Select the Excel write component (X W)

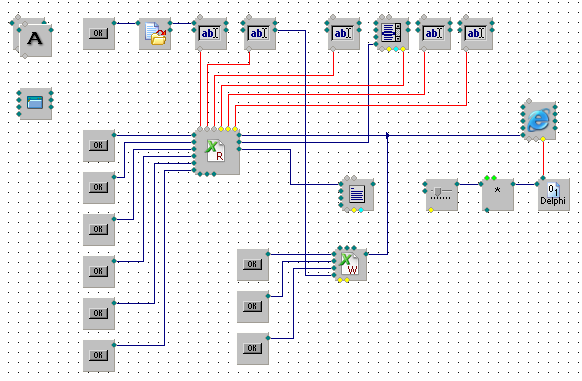coord(350,264)
